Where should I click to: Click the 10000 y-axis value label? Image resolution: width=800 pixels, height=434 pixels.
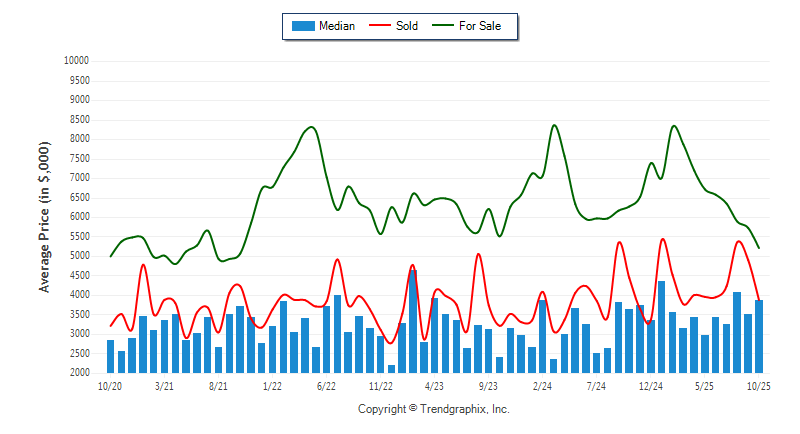coord(76,61)
